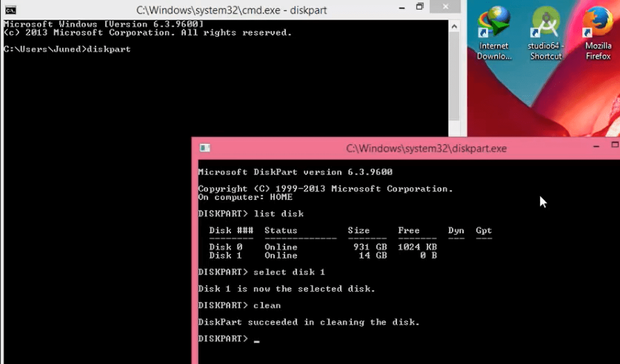Image resolution: width=620 pixels, height=364 pixels.
Task: Click the Disk 0 row in disk list
Action: pos(323,247)
